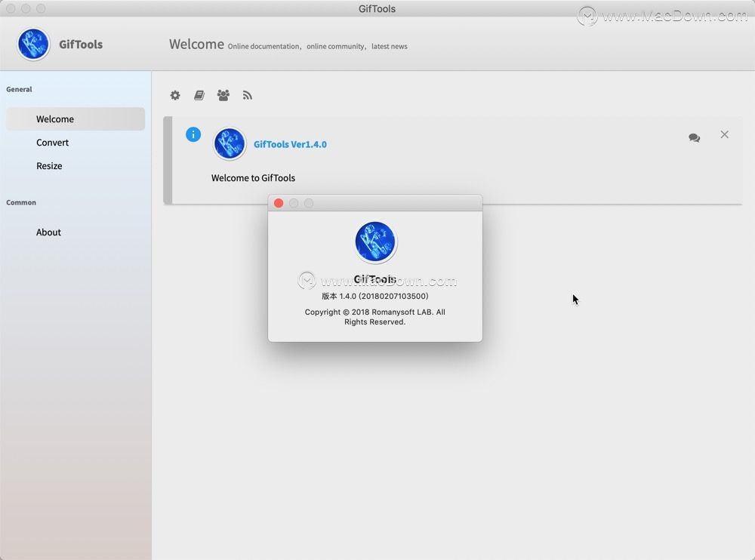Open the online documentation book icon
This screenshot has height=560, width=755.
pos(199,95)
